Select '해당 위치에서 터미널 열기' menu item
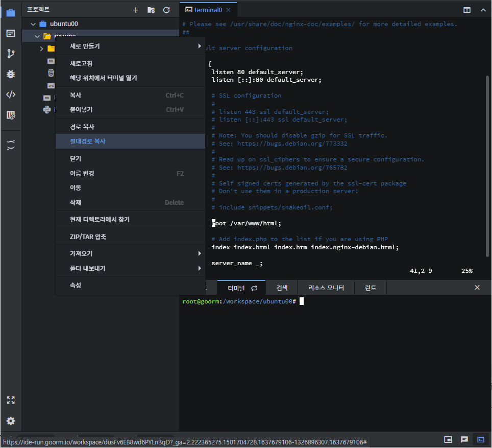Image resolution: width=492 pixels, height=448 pixels. pyautogui.click(x=130, y=78)
